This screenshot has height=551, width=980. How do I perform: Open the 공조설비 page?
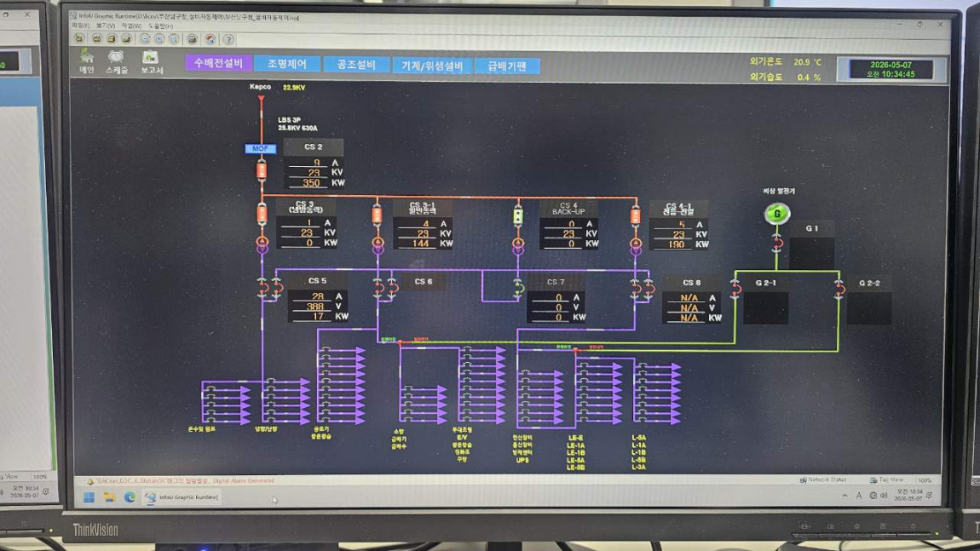tap(356, 65)
